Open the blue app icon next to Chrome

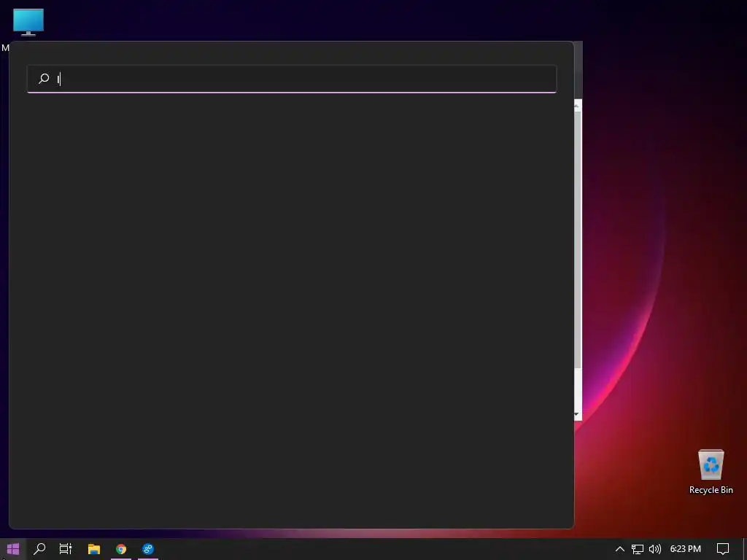coord(148,549)
